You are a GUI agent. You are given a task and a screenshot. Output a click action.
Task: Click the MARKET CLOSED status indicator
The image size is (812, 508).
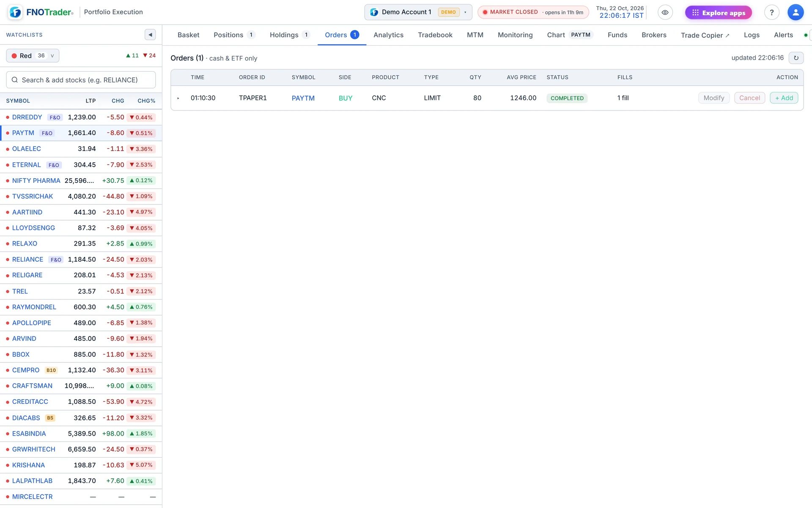(533, 12)
